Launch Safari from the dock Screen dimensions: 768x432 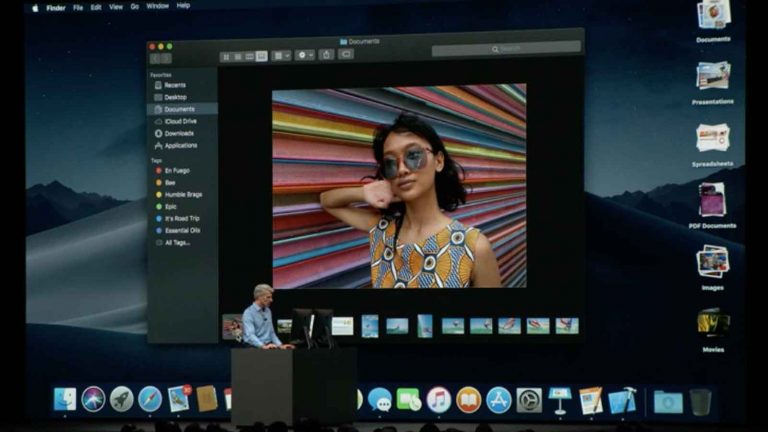150,399
